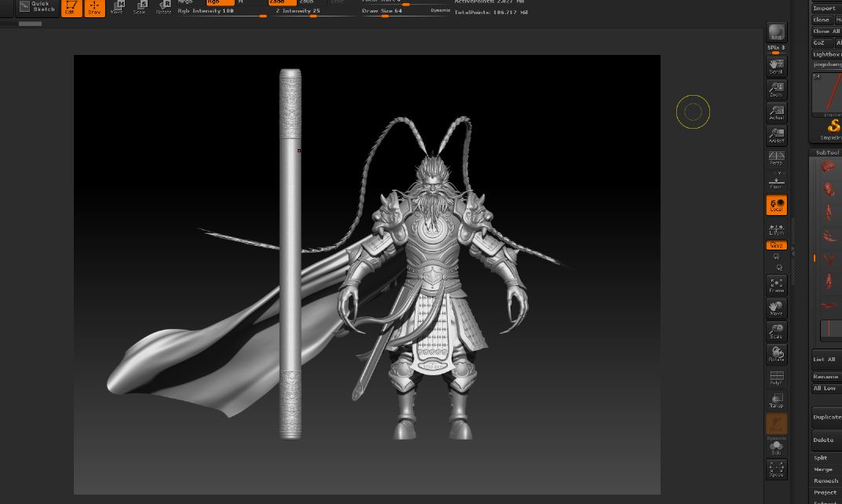Disable Local transformations toggle
The image size is (842, 504).
coord(777,205)
